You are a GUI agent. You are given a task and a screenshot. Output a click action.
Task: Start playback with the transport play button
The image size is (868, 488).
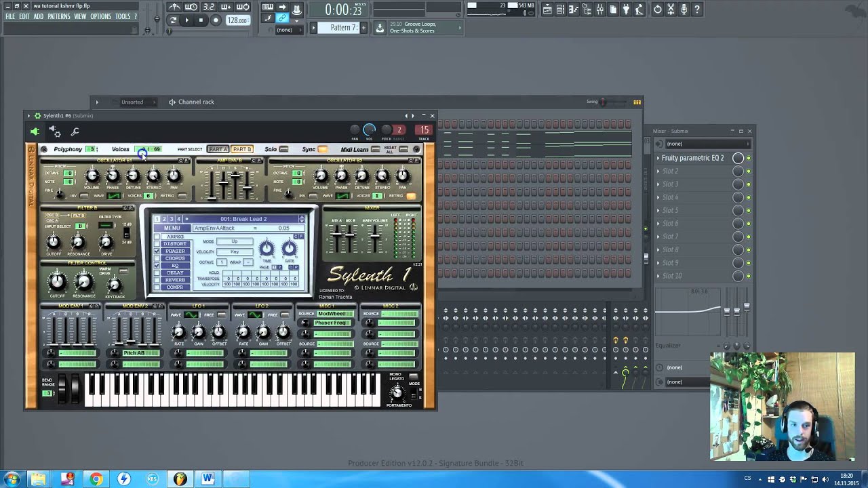coord(186,20)
